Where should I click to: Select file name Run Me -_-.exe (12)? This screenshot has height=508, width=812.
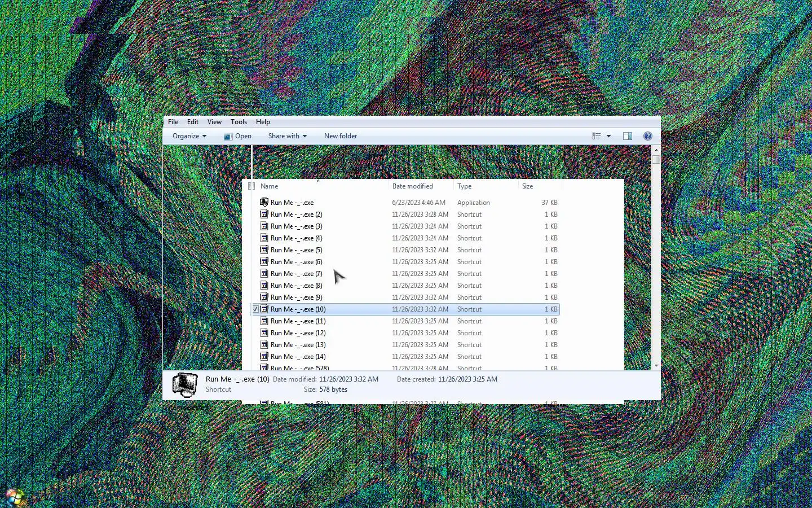tap(298, 333)
